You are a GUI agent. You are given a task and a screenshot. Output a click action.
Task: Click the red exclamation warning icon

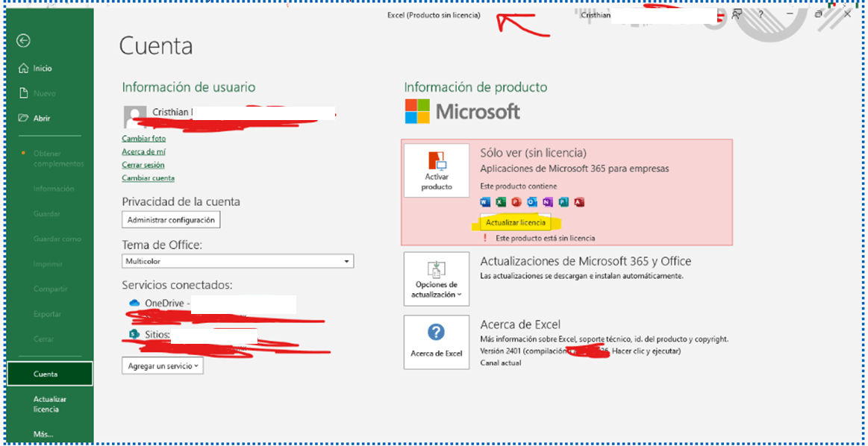tap(485, 238)
